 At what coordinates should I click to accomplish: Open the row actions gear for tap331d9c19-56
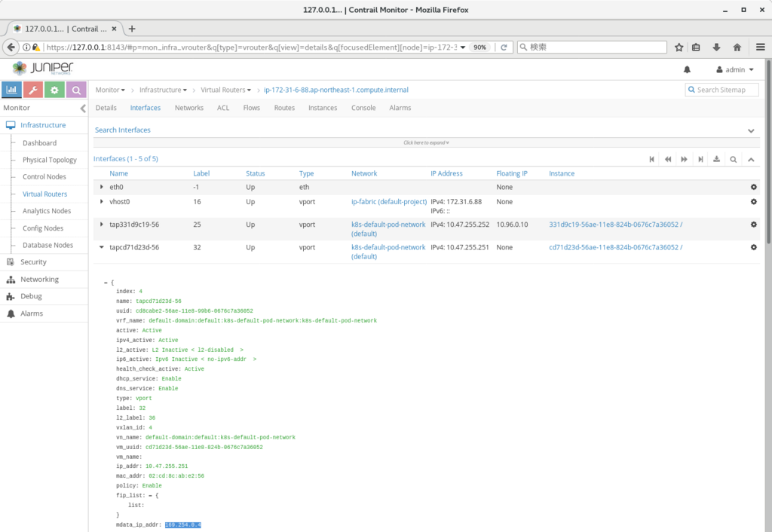pyautogui.click(x=753, y=225)
